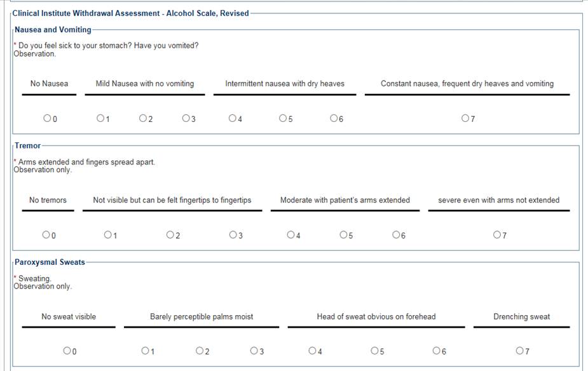Viewport: 588px width, 371px height.
Task: Choose Tremor score 2
Action: click(170, 235)
